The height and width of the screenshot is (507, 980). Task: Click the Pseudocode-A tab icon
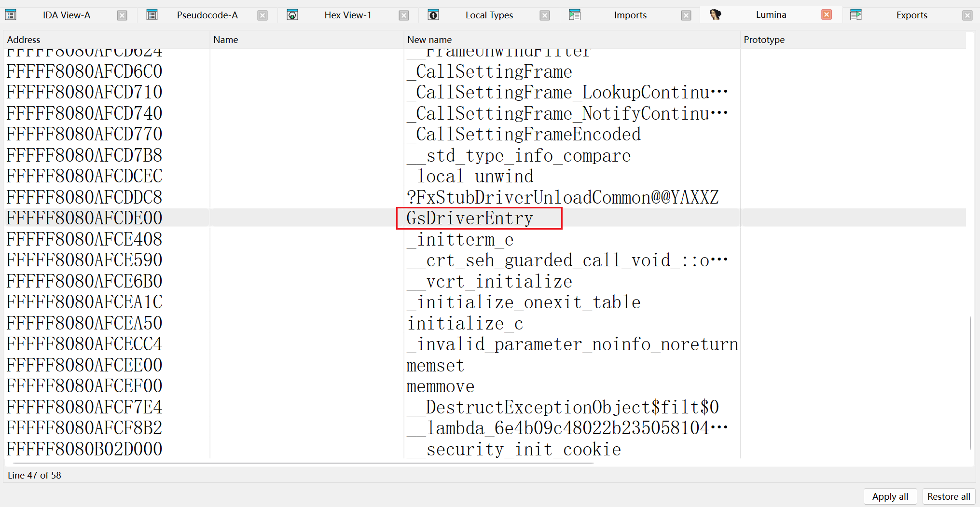click(152, 15)
